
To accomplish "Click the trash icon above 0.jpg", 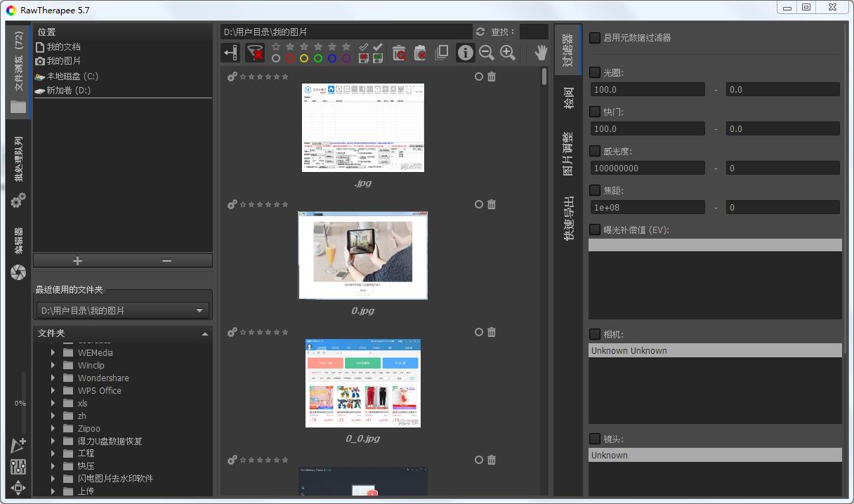I will [492, 204].
